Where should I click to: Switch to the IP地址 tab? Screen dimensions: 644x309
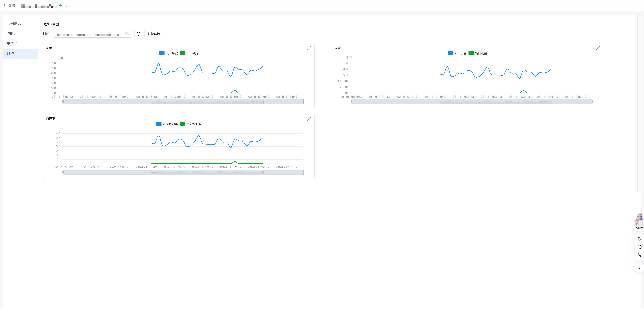[x=20, y=33]
